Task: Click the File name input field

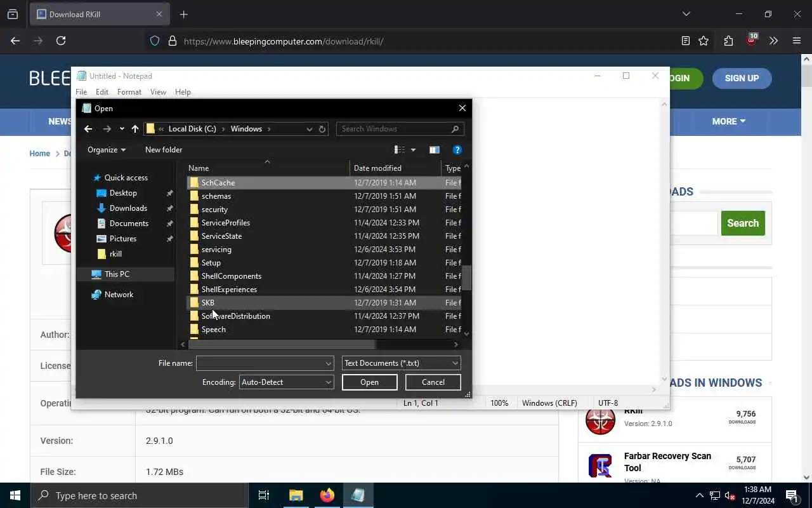Action: 265,363
